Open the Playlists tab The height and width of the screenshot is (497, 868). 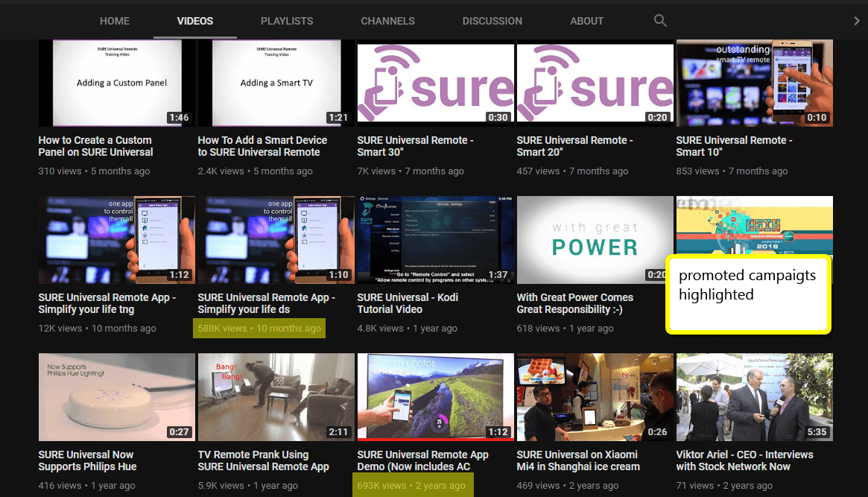click(x=287, y=21)
